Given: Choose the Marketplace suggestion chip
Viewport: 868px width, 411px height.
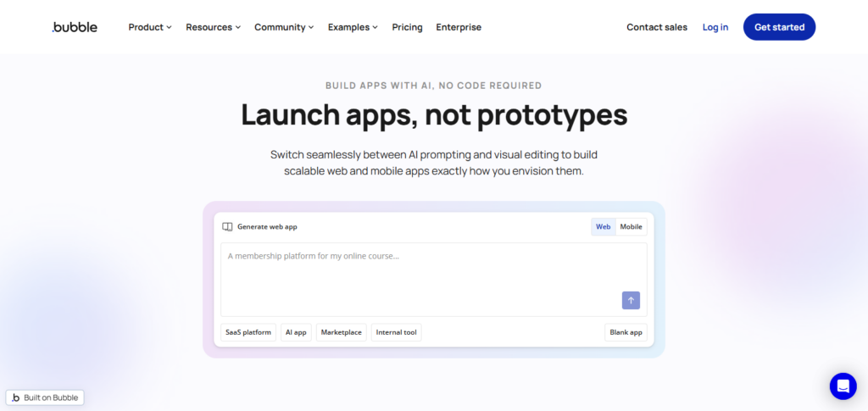Looking at the screenshot, I should click(x=341, y=332).
